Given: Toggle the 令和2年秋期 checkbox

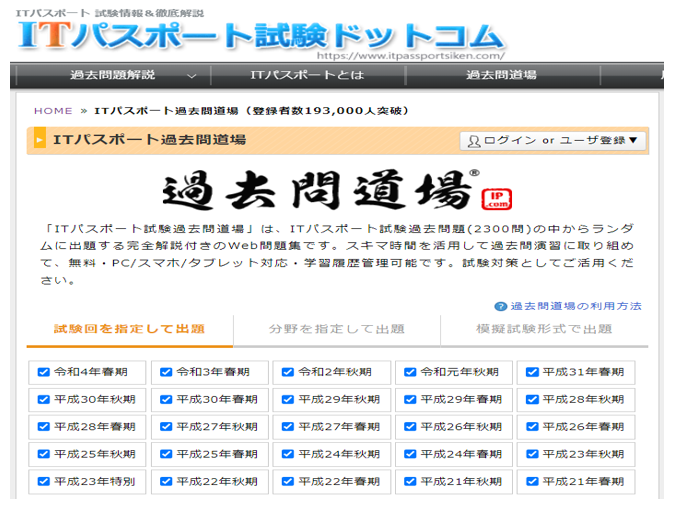Looking at the screenshot, I should pyautogui.click(x=288, y=372).
